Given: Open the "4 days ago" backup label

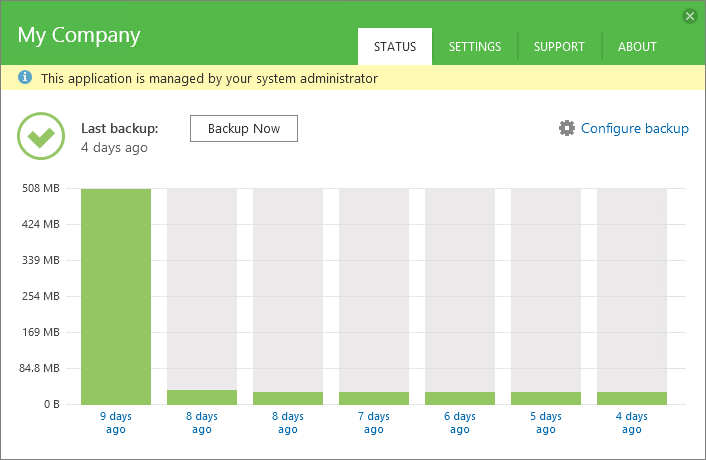Looking at the screenshot, I should tap(632, 423).
